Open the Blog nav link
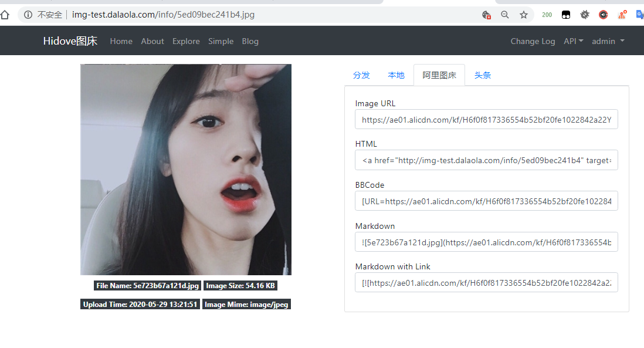 [x=250, y=41]
